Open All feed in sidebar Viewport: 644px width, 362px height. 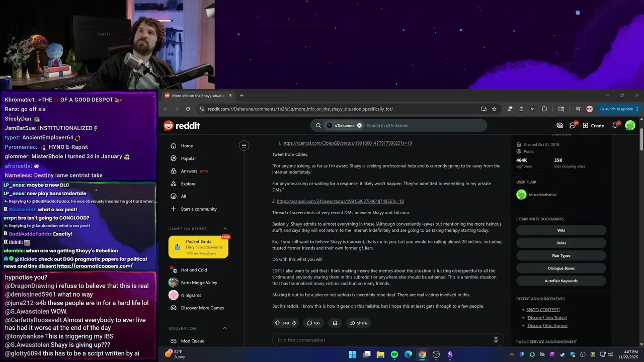pos(184,196)
